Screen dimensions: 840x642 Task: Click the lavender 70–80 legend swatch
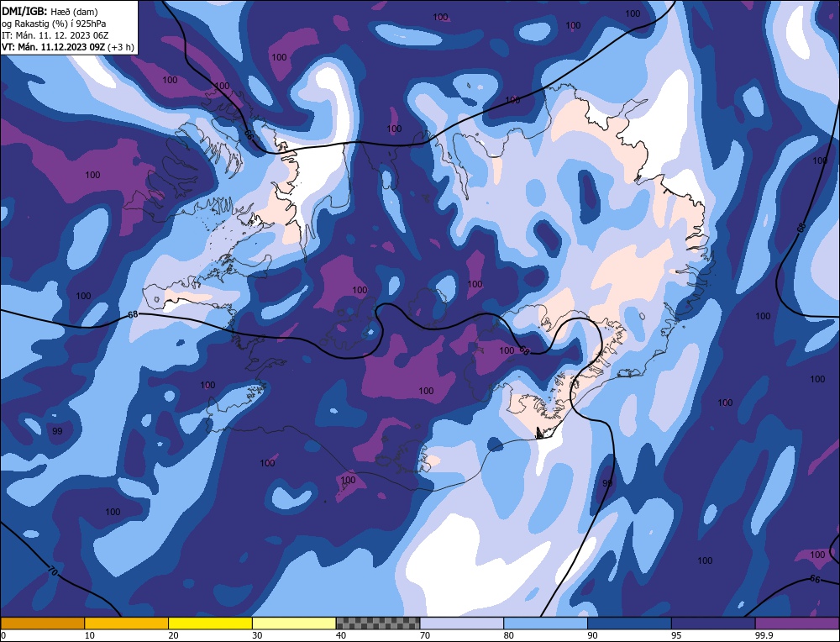pos(462,623)
